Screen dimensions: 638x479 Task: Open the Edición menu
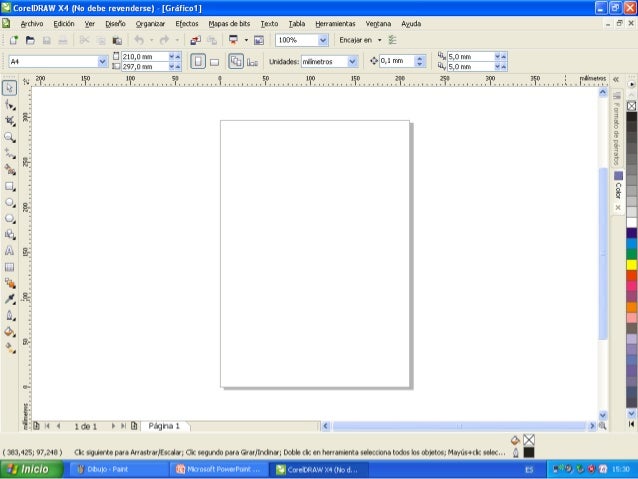64,24
